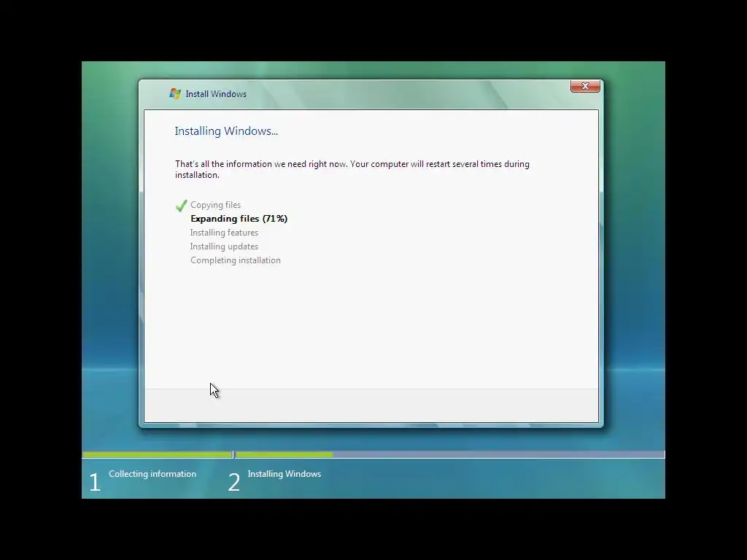Click the large number 2 stage marker
Image resolution: width=747 pixels, height=560 pixels.
tap(234, 482)
